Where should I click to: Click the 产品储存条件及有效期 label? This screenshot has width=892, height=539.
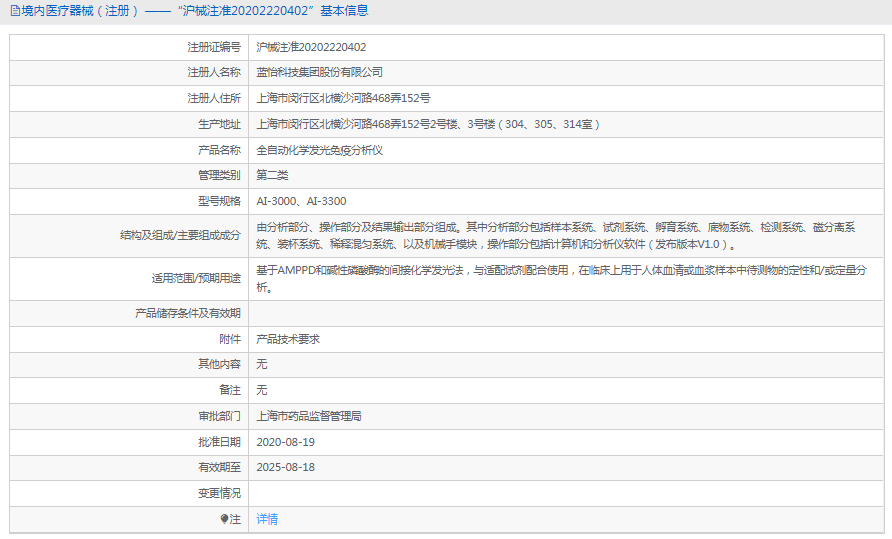tap(188, 314)
